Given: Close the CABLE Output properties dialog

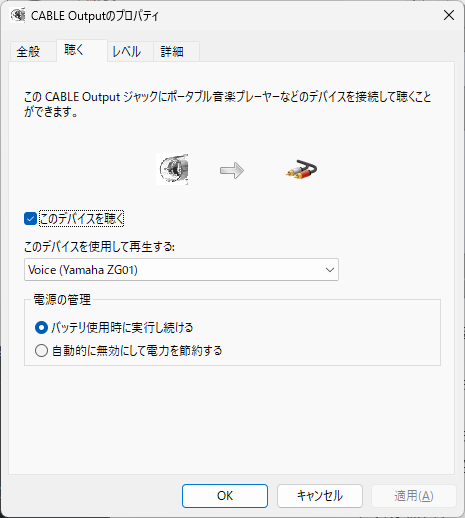Looking at the screenshot, I should point(449,15).
